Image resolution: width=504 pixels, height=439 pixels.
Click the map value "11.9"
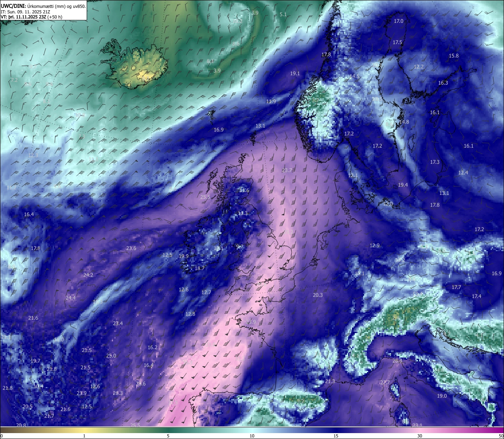271,102
